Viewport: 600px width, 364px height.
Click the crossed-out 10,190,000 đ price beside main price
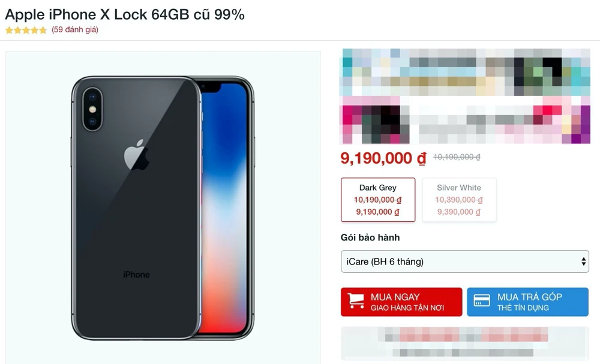457,157
